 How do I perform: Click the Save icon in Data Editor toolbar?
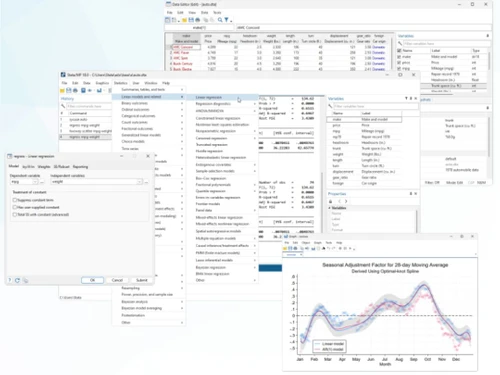(191, 20)
